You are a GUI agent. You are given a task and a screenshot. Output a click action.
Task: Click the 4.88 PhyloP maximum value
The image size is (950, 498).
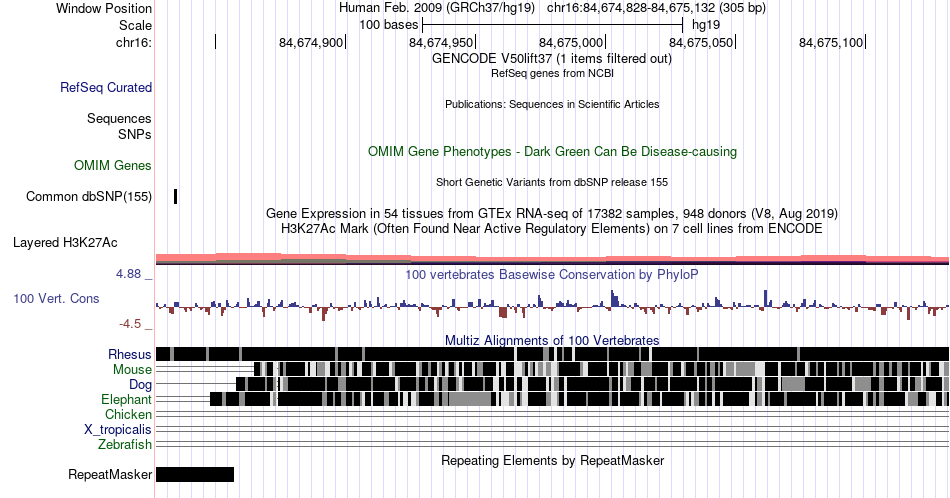coord(128,274)
